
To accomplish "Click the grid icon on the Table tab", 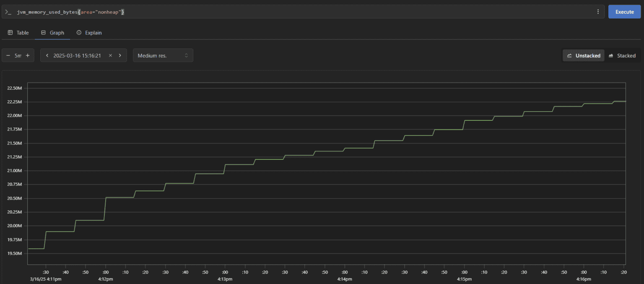I will coord(10,33).
